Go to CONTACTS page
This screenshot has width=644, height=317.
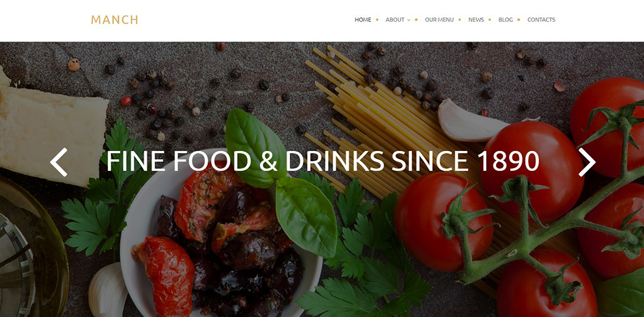pyautogui.click(x=541, y=20)
